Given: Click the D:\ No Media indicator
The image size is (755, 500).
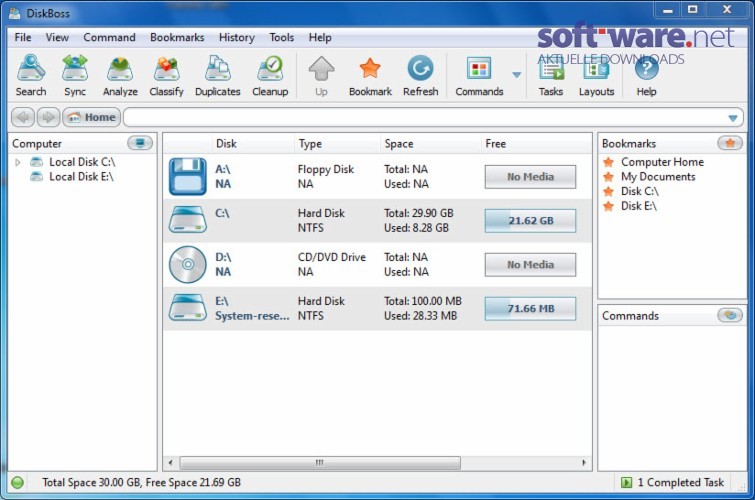Looking at the screenshot, I should (x=530, y=264).
